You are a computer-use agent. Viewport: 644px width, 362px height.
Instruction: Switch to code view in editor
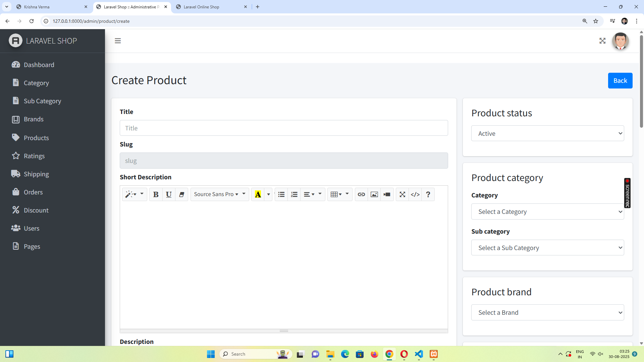[415, 194]
